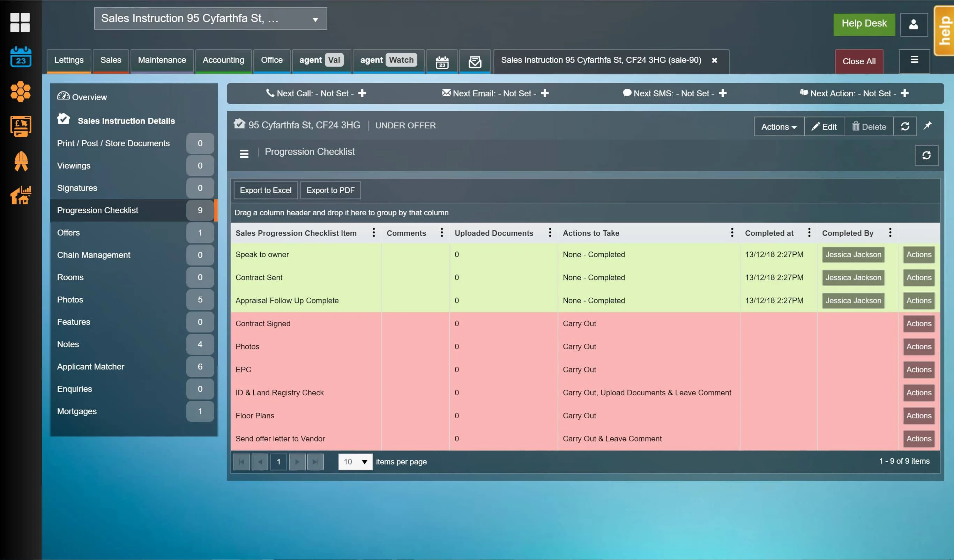Select page 1 in grid pager
Screen dimensions: 954x560
[279, 462]
